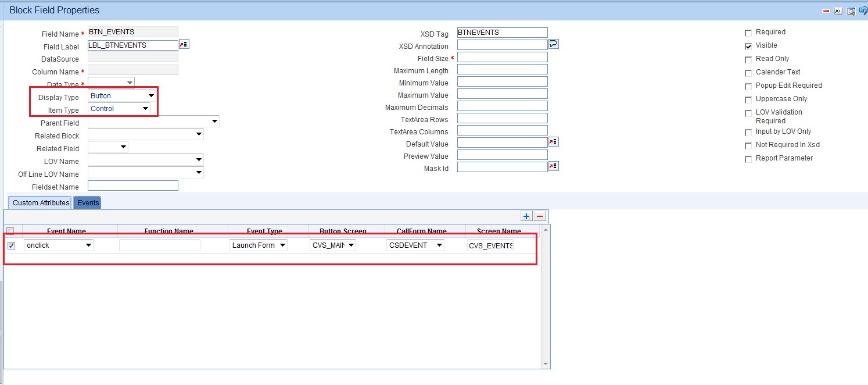Viewport: 868px width, 385px height.
Task: Click the Default Value input field
Action: 503,142
